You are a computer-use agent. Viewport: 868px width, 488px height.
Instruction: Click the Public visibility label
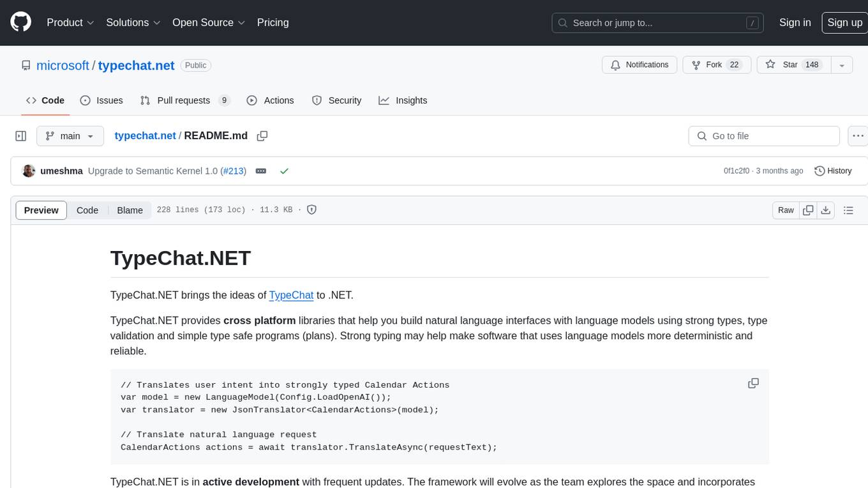tap(195, 65)
